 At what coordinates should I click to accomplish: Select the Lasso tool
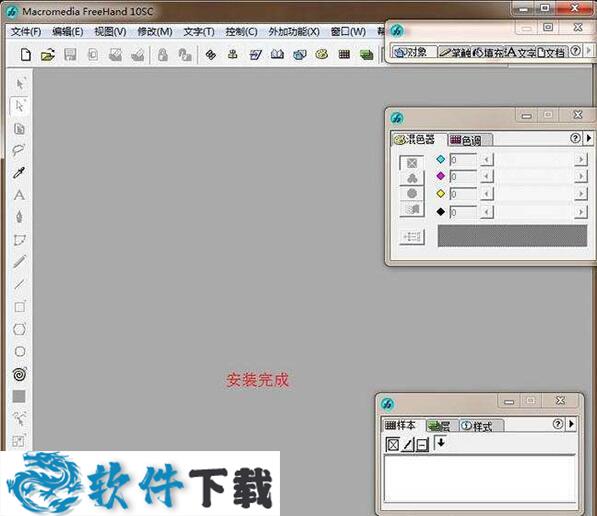click(x=19, y=150)
